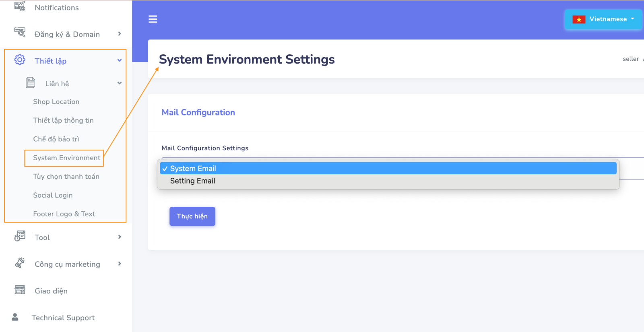The height and width of the screenshot is (332, 644).
Task: Go to Social Login settings
Action: pos(53,195)
